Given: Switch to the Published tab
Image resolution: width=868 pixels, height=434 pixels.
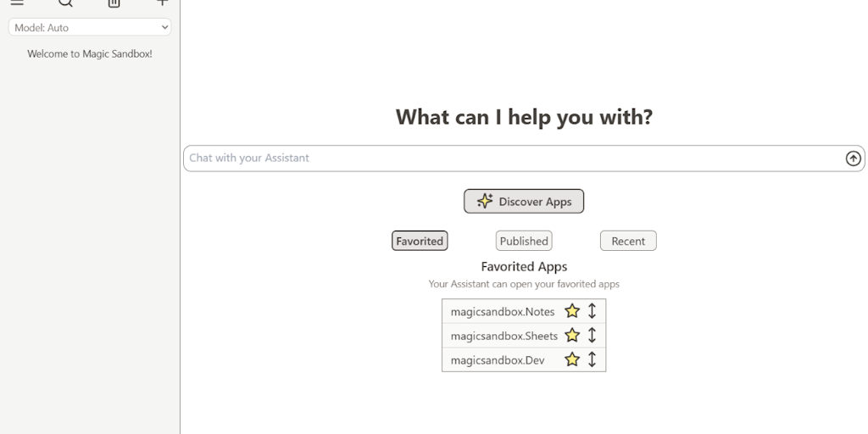Looking at the screenshot, I should pyautogui.click(x=524, y=241).
